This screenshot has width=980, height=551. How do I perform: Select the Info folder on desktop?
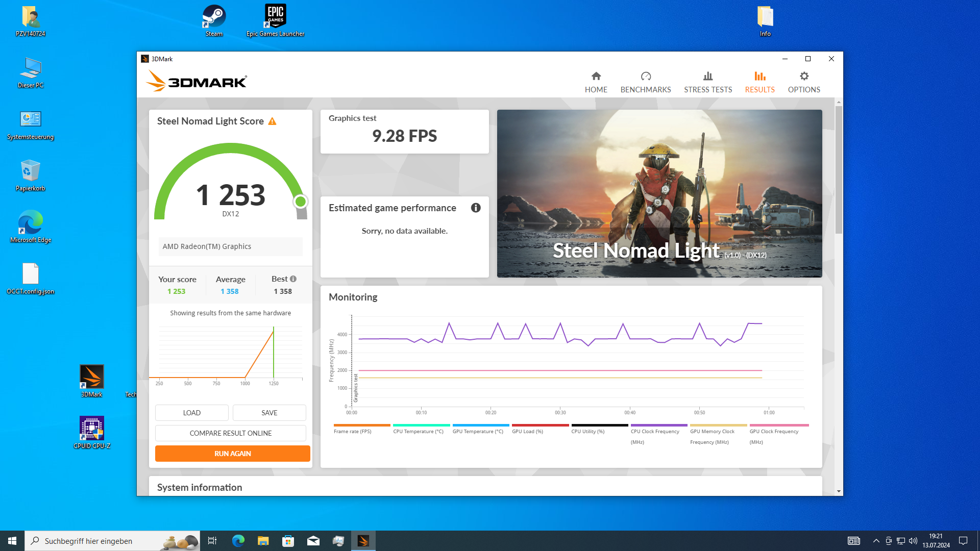click(x=765, y=21)
